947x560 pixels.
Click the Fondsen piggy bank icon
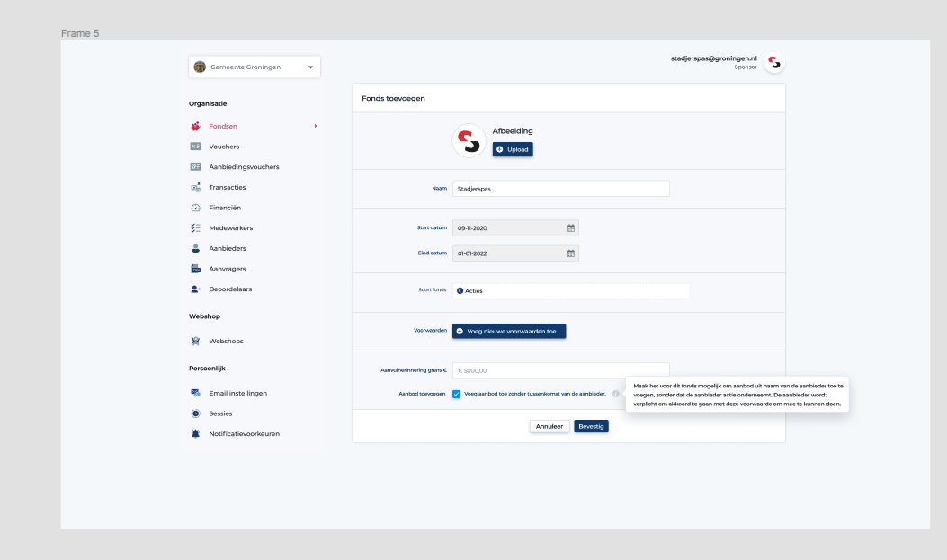point(196,126)
